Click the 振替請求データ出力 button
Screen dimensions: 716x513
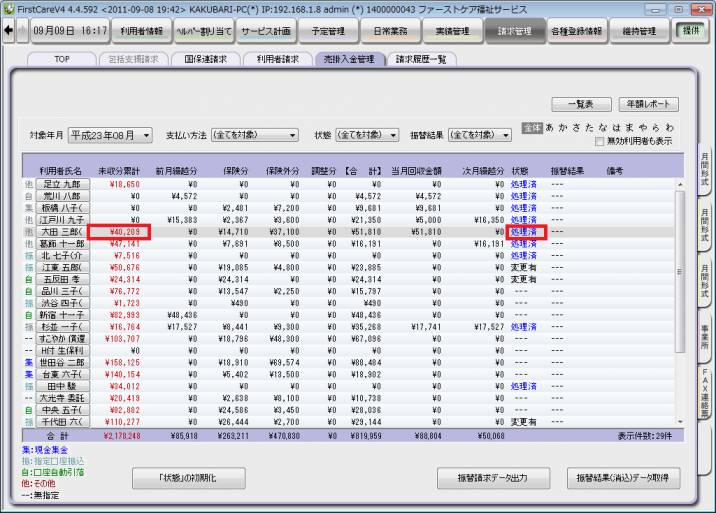coord(495,478)
